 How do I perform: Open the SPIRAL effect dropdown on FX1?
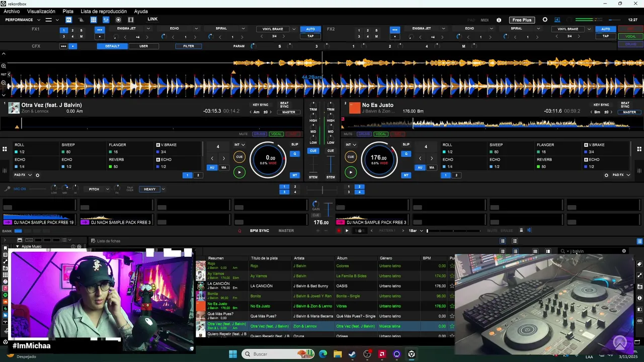[243, 29]
